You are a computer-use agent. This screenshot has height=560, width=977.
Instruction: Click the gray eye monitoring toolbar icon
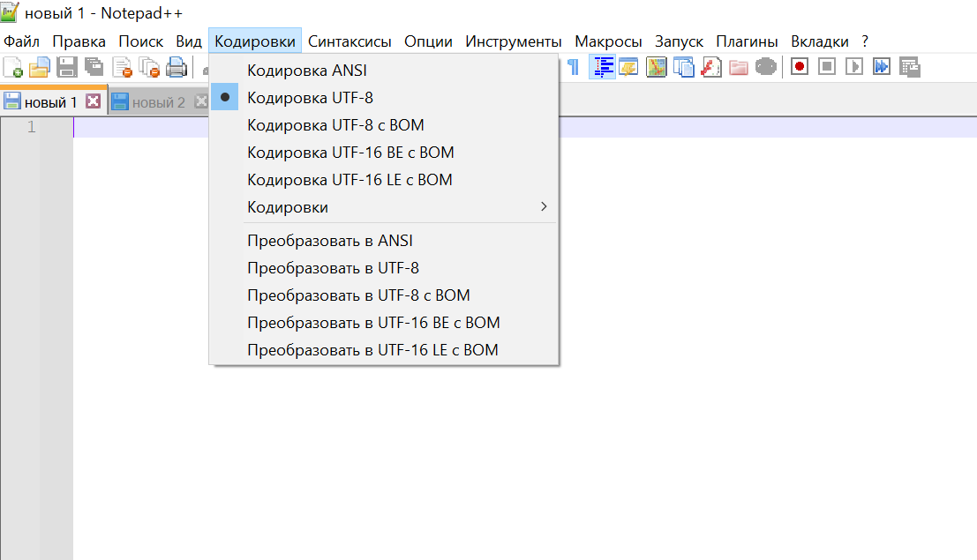click(766, 67)
